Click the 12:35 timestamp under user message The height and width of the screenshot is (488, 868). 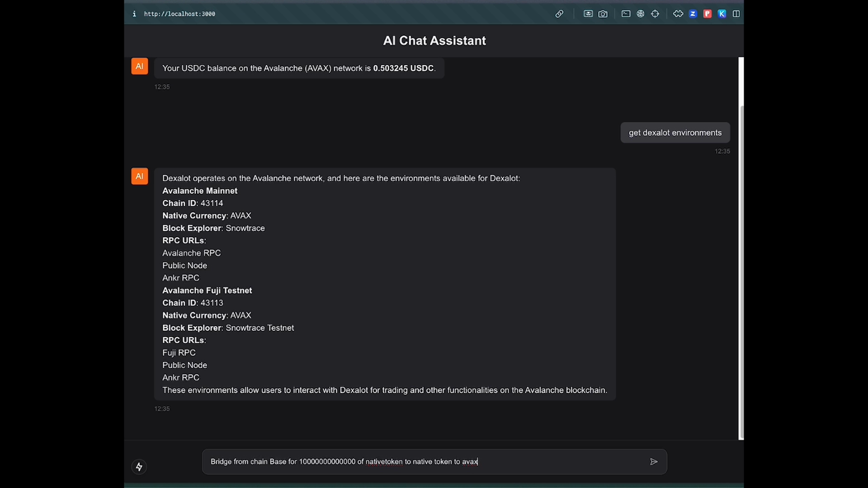pos(722,151)
